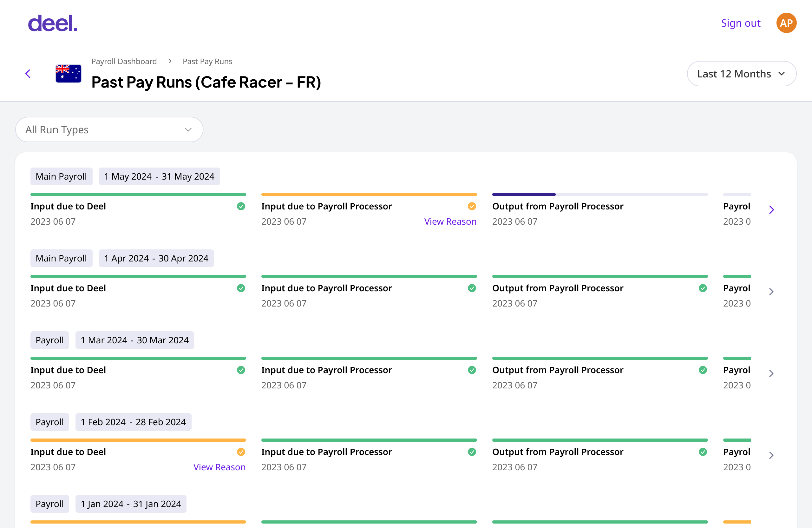Click green check on May Input due to Deel
The width and height of the screenshot is (812, 528).
241,206
